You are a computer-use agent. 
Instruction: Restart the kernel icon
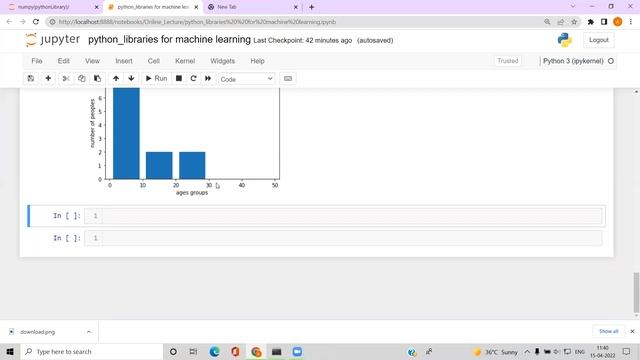click(x=193, y=78)
